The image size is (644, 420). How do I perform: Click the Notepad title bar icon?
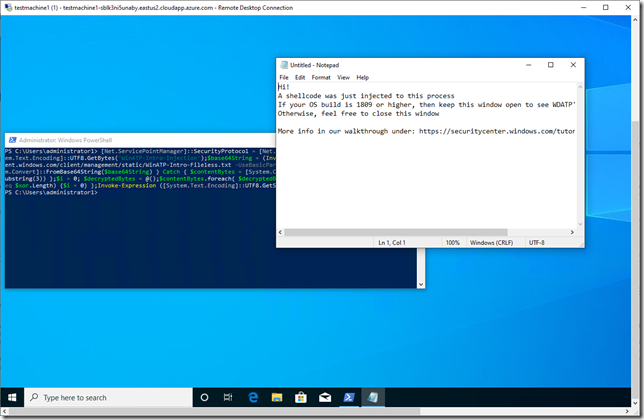tap(284, 65)
